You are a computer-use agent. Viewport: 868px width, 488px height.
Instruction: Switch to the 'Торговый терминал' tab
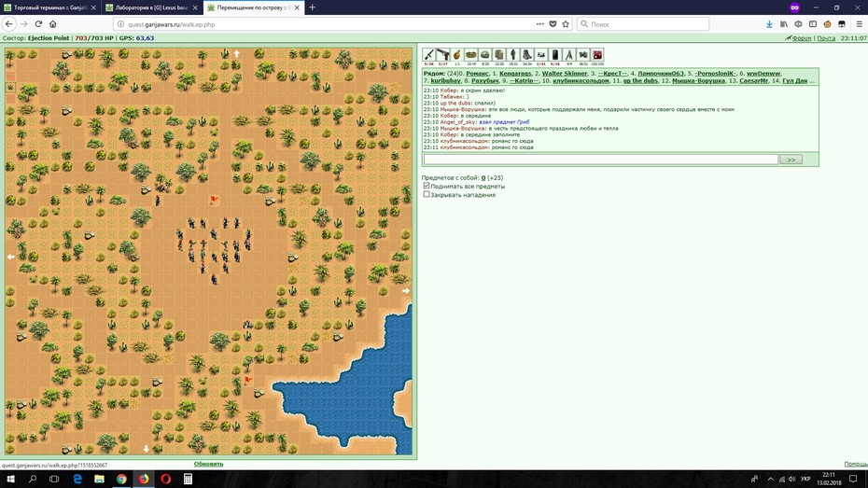(x=50, y=7)
